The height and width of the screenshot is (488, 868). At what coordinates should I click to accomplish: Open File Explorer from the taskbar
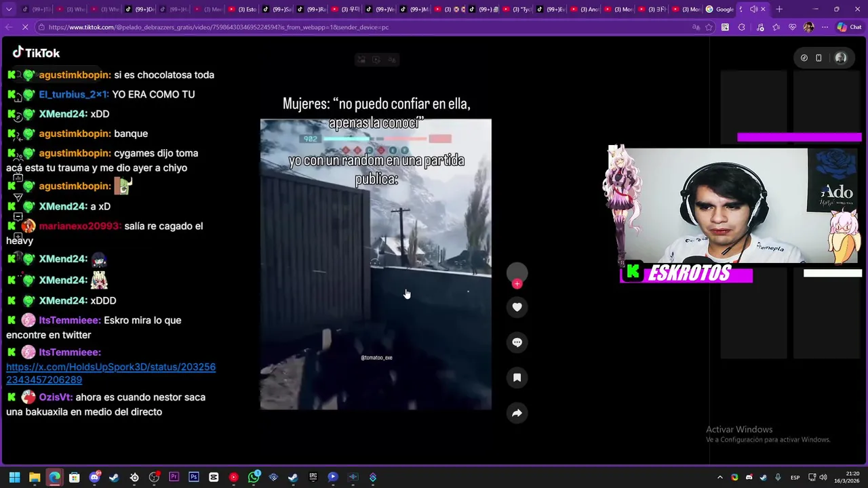(x=35, y=477)
